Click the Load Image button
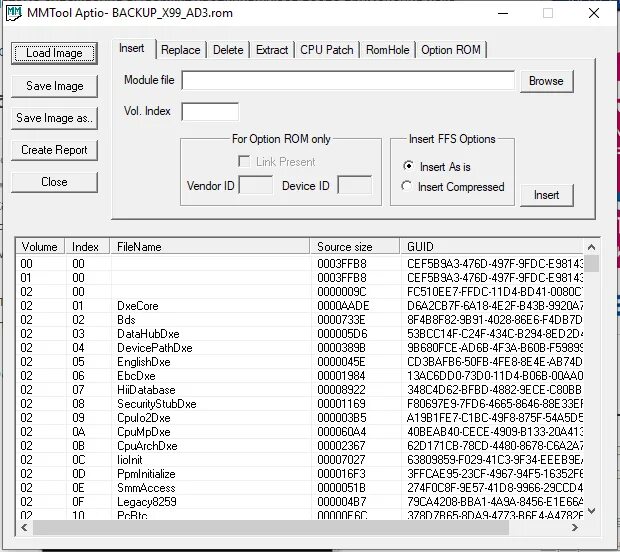 point(54,53)
